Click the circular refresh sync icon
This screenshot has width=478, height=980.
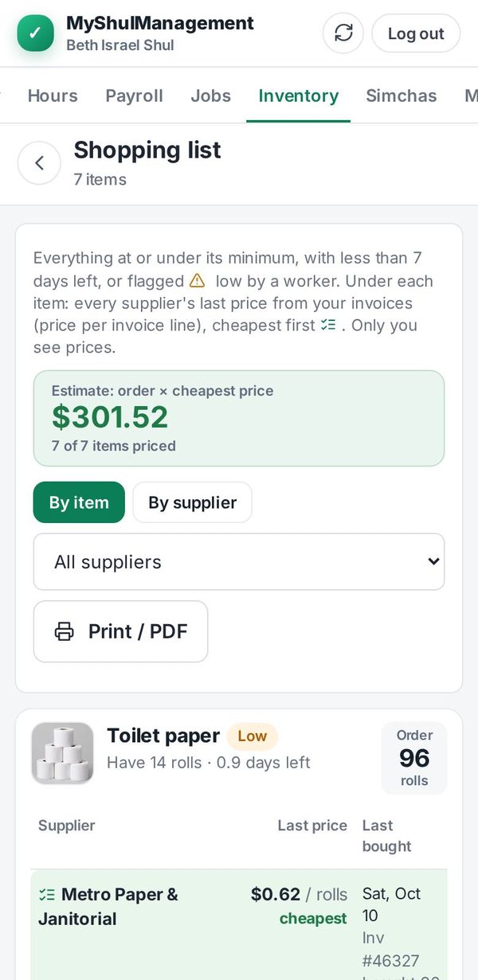coord(343,33)
